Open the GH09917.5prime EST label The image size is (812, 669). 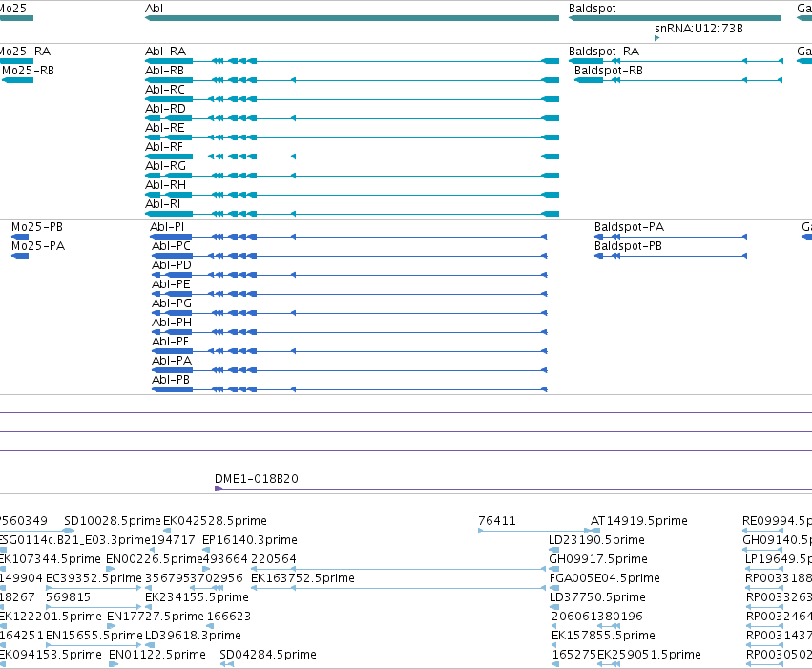click(x=598, y=559)
